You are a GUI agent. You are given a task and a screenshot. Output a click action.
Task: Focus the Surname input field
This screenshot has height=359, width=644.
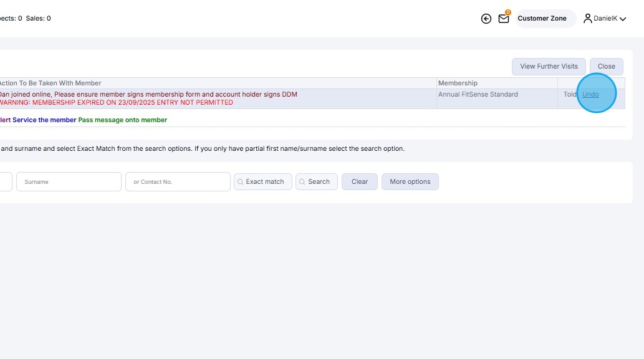pyautogui.click(x=69, y=181)
